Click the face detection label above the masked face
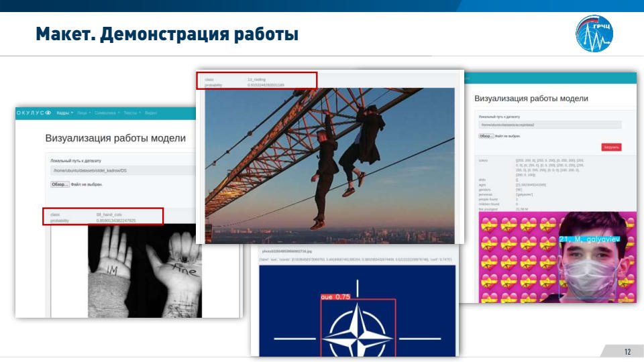The width and height of the screenshot is (644, 362). (590, 239)
